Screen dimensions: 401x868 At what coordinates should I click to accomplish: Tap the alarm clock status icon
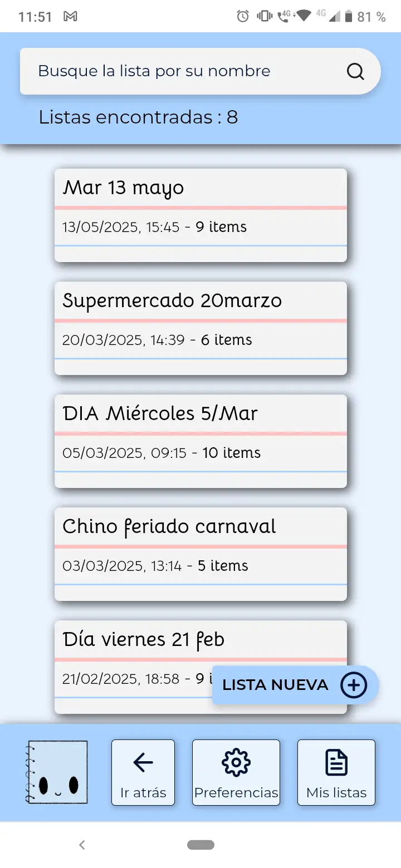(243, 17)
